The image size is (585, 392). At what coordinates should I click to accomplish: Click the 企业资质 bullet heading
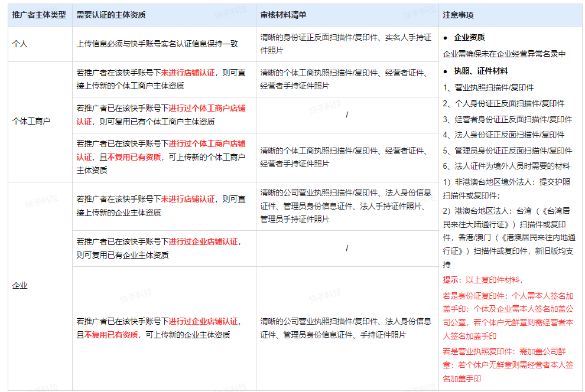pyautogui.click(x=469, y=37)
